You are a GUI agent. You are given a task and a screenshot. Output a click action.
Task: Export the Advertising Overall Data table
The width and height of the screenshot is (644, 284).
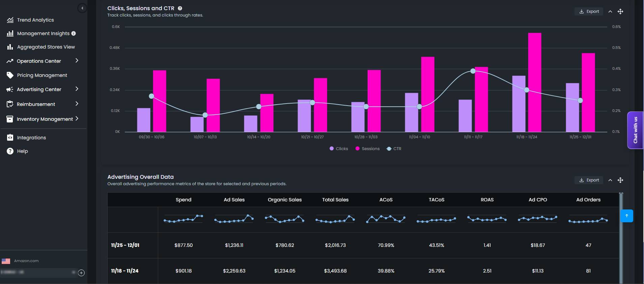pos(589,180)
